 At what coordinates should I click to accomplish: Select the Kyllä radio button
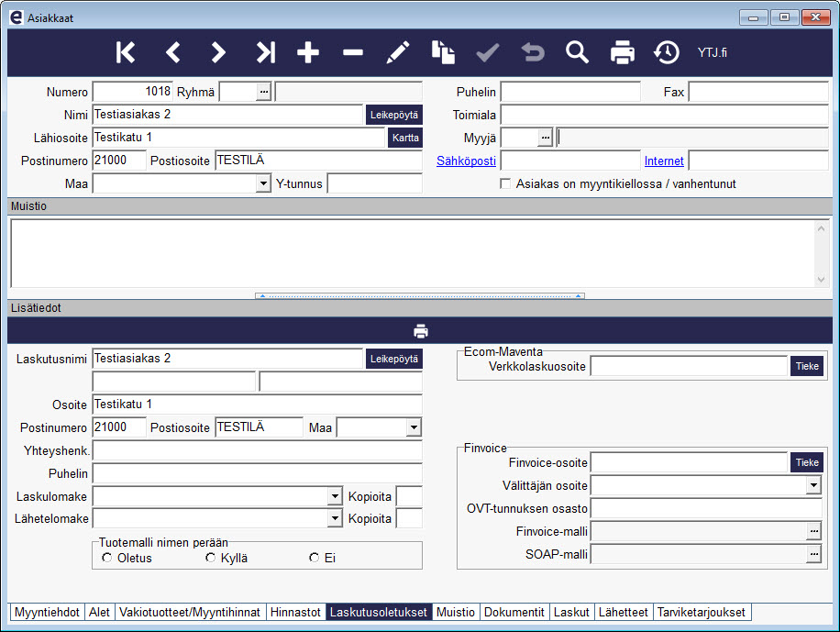click(210, 558)
